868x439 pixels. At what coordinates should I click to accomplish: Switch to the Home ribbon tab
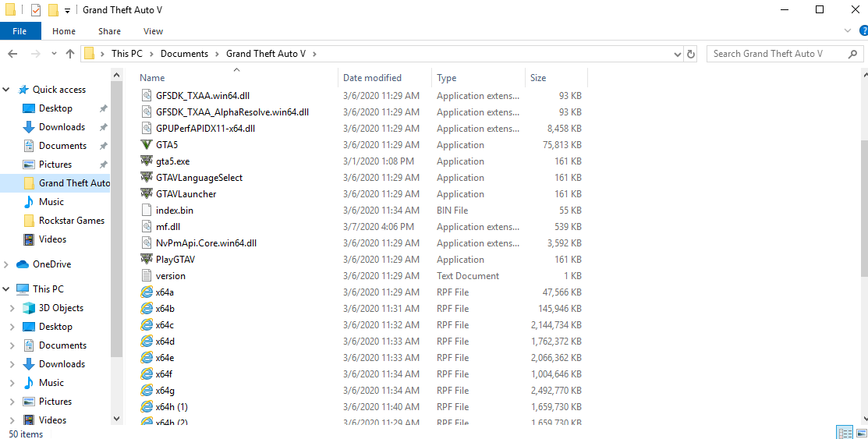point(64,31)
